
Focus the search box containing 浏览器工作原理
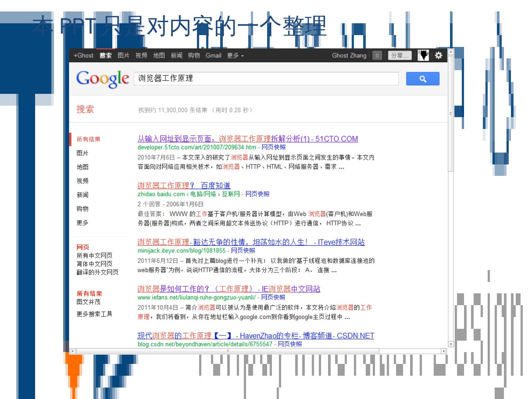click(x=266, y=79)
